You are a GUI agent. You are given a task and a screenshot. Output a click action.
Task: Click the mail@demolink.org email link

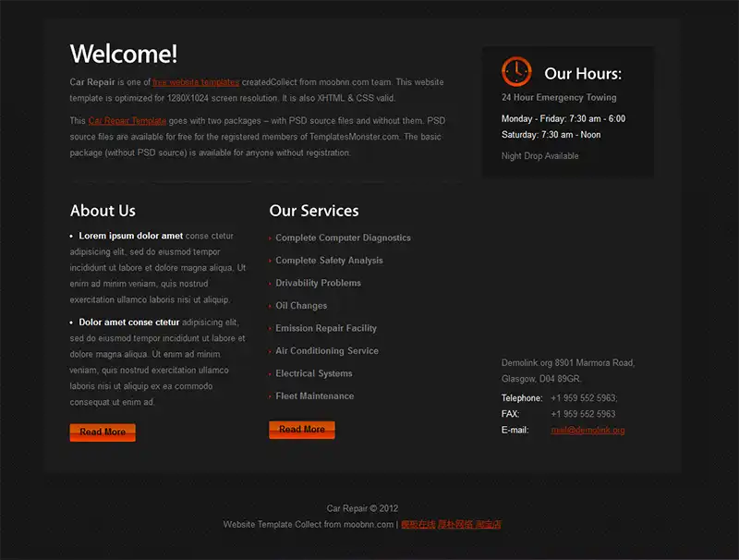click(x=588, y=431)
